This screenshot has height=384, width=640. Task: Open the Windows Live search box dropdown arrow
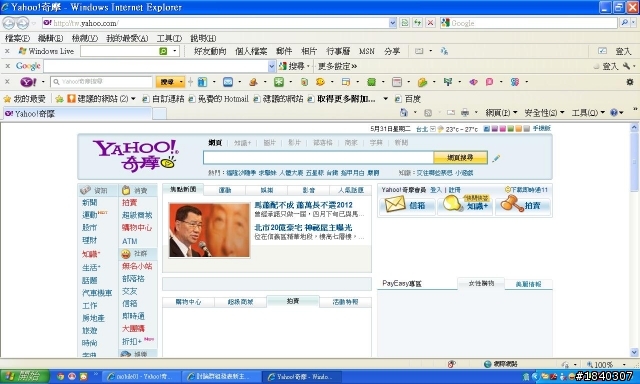pos(174,51)
